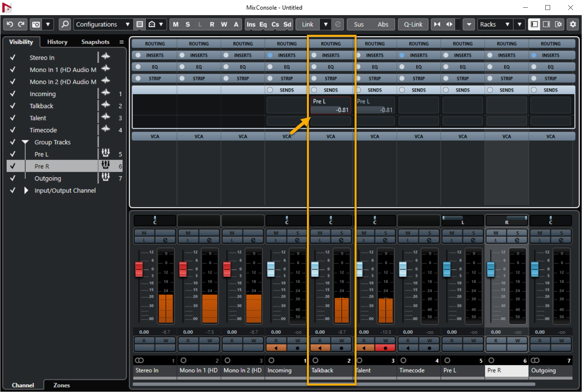Expand the Input/Output Channel tree item

click(x=26, y=191)
